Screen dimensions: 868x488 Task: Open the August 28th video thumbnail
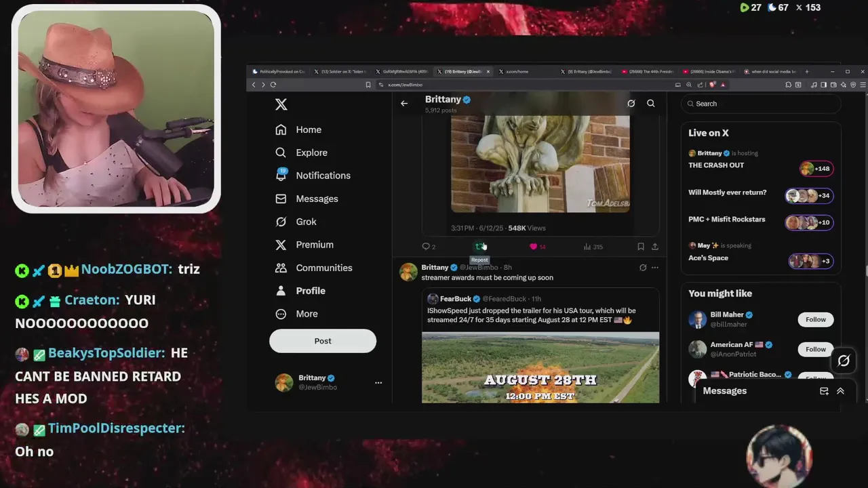tap(540, 367)
